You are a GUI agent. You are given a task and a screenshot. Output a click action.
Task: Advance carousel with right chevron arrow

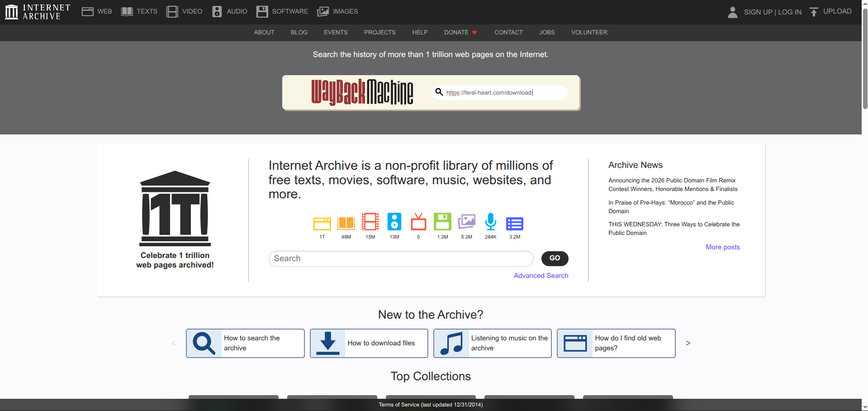tap(688, 343)
